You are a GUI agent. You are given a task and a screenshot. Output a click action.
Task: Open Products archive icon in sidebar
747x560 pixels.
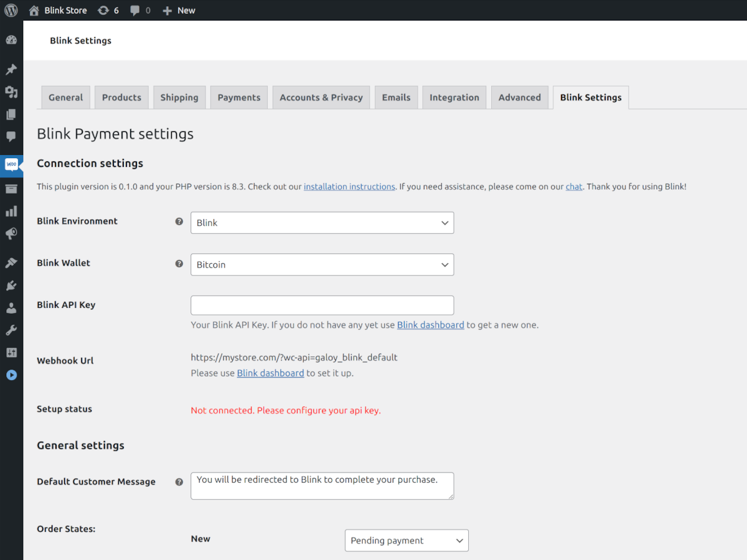tap(11, 189)
